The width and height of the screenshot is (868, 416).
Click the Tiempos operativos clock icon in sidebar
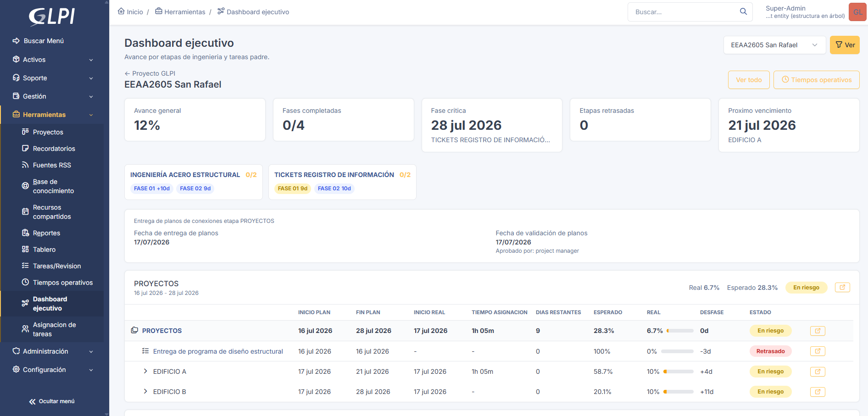[x=25, y=282]
